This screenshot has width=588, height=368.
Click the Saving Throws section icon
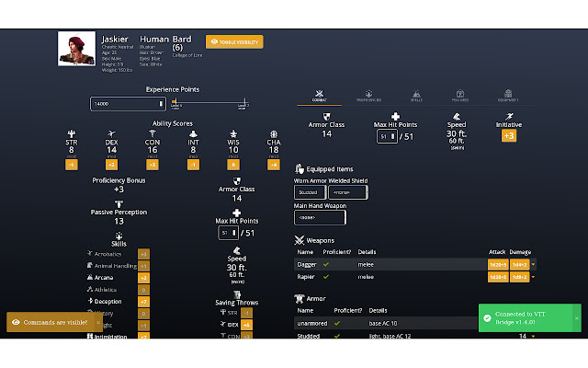click(x=237, y=294)
